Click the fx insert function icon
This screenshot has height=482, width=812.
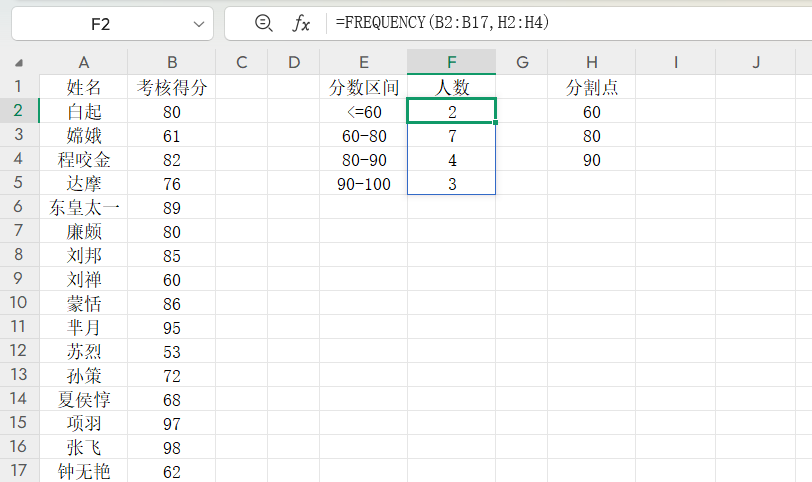click(x=300, y=23)
